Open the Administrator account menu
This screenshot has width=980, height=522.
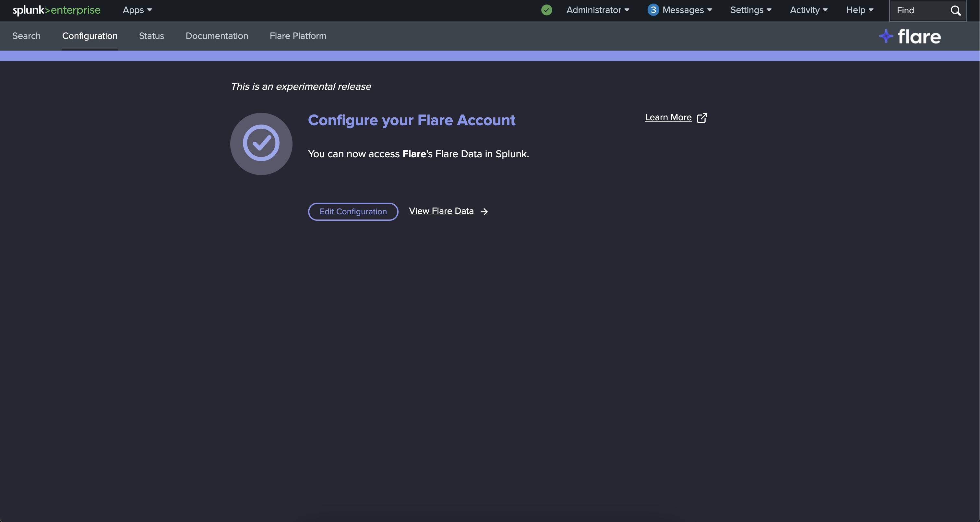pyautogui.click(x=598, y=10)
